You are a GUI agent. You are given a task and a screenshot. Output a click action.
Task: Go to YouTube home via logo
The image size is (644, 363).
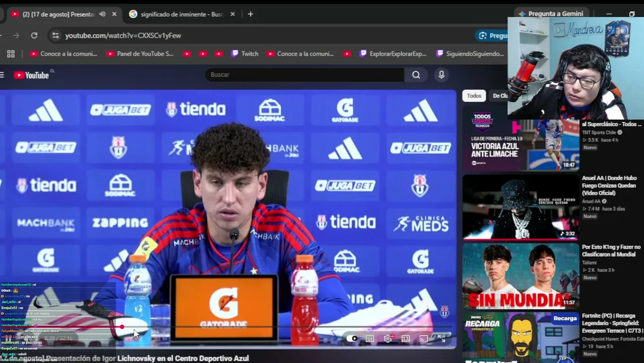pos(31,75)
